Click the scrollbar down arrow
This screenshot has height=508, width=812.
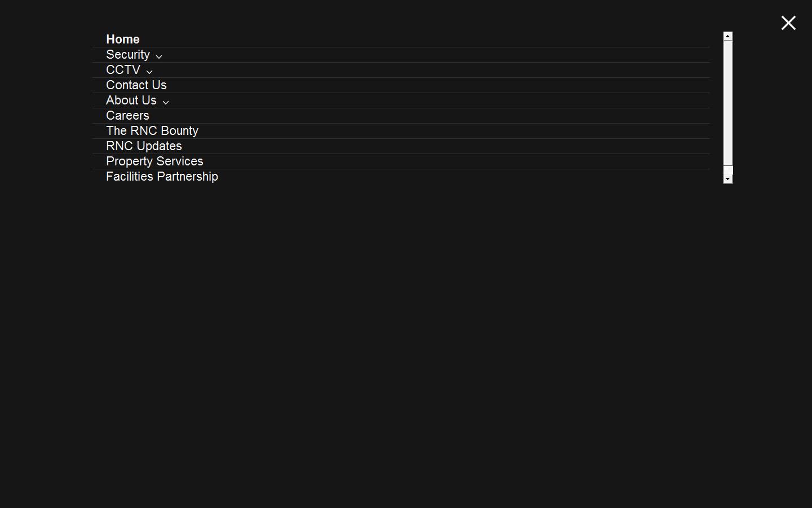point(728,179)
